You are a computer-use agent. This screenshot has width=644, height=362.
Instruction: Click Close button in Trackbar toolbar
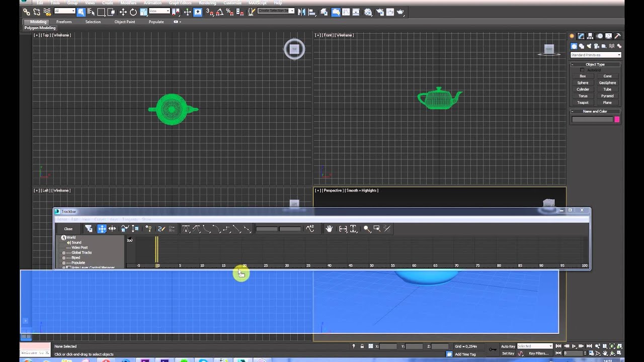tap(68, 229)
